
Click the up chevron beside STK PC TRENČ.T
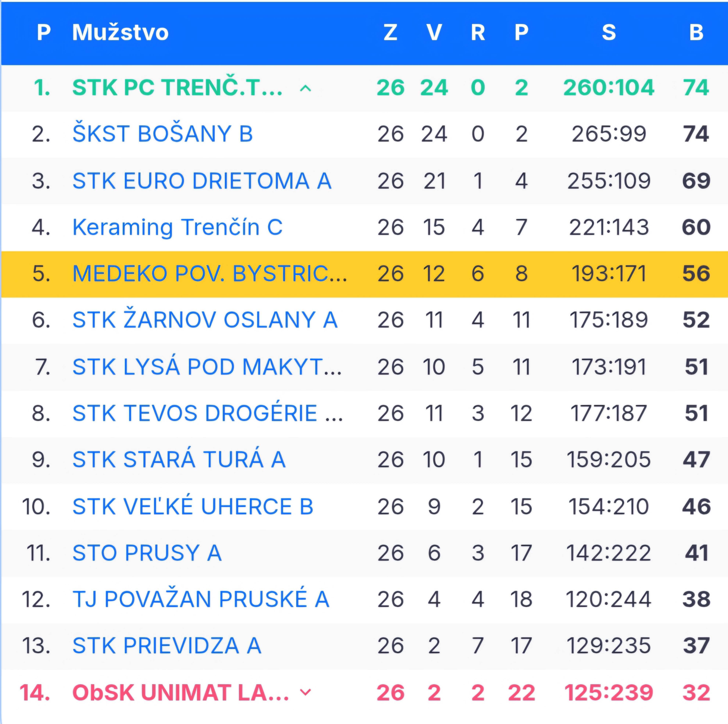305,89
